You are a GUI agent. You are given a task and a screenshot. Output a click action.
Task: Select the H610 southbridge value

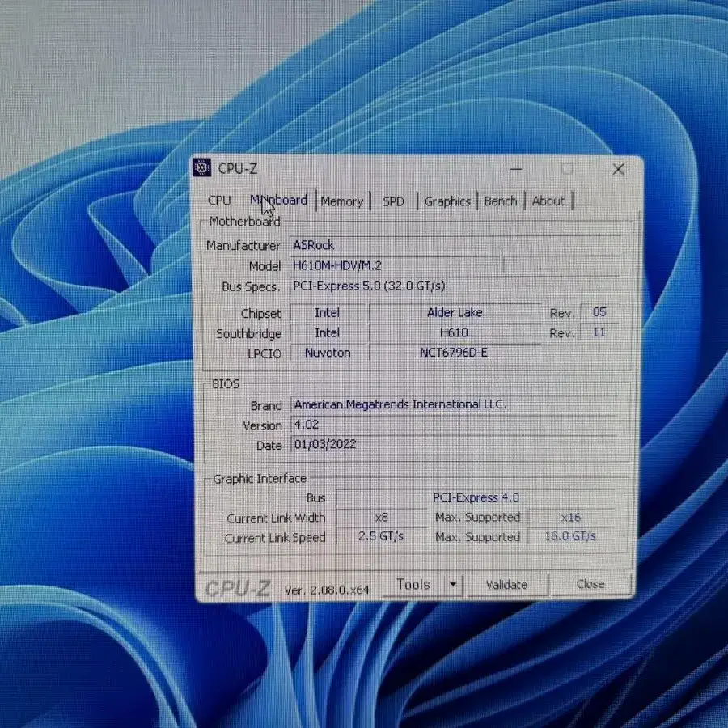(x=455, y=332)
